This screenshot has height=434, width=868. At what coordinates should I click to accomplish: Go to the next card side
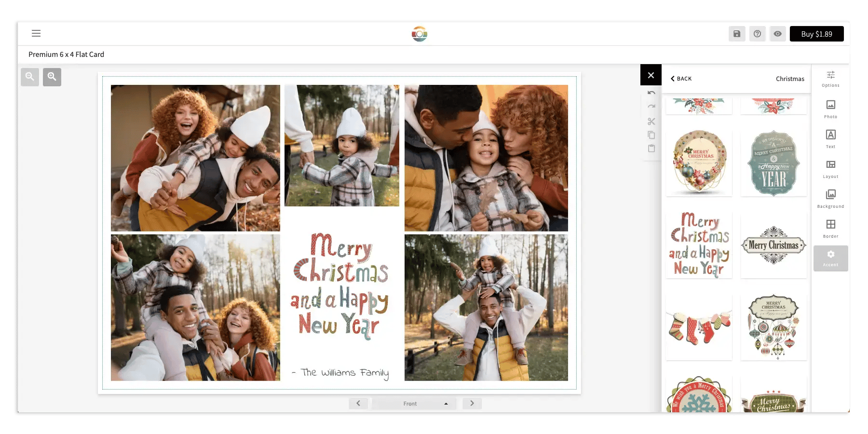coord(472,403)
